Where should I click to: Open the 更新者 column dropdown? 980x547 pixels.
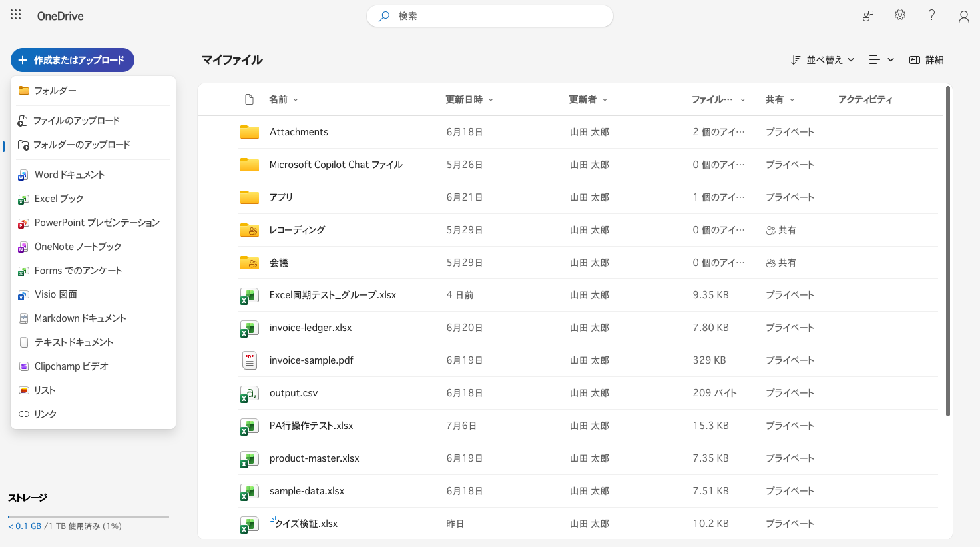coord(588,99)
